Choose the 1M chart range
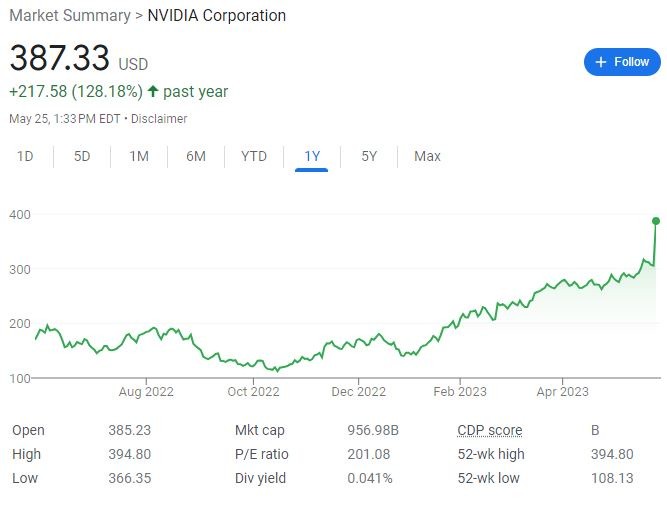 click(x=139, y=156)
